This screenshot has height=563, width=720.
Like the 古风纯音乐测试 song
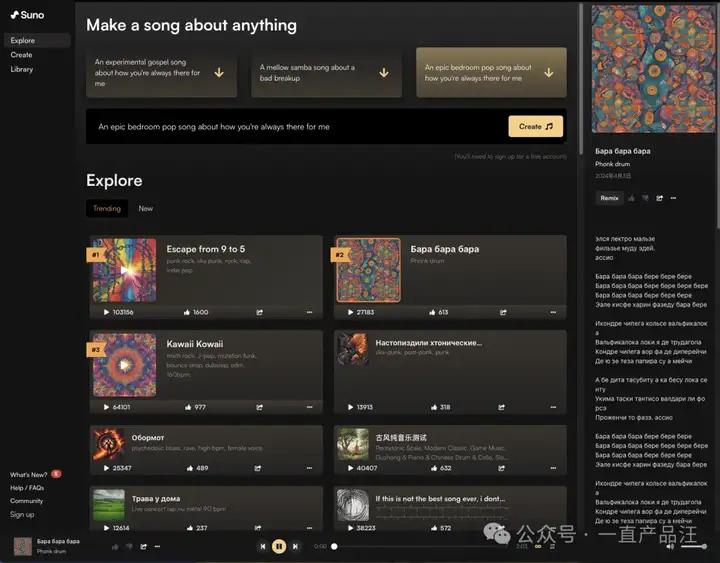click(x=434, y=468)
